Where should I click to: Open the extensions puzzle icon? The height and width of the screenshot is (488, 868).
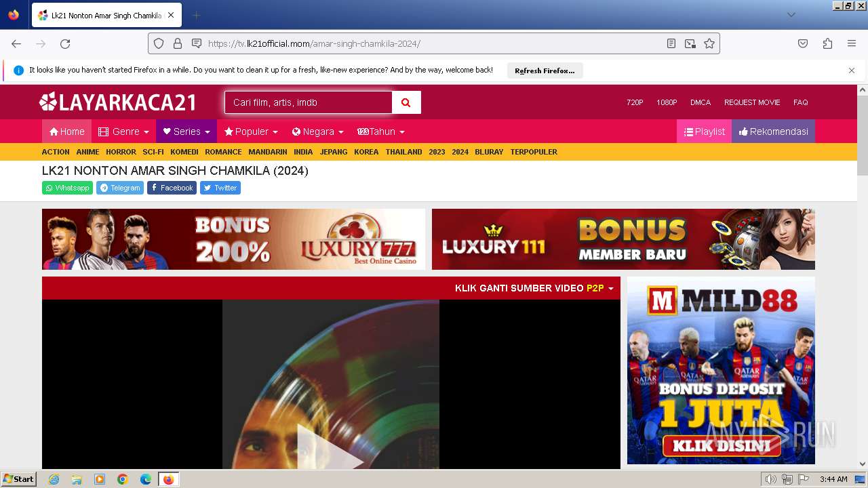827,43
